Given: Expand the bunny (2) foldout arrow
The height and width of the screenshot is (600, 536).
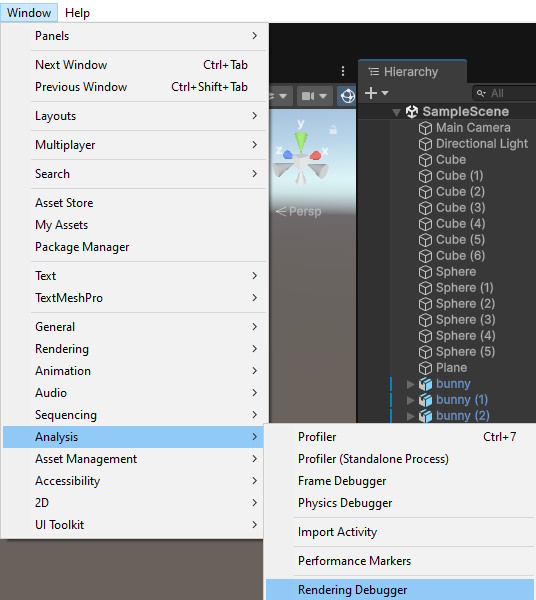Looking at the screenshot, I should click(x=410, y=416).
